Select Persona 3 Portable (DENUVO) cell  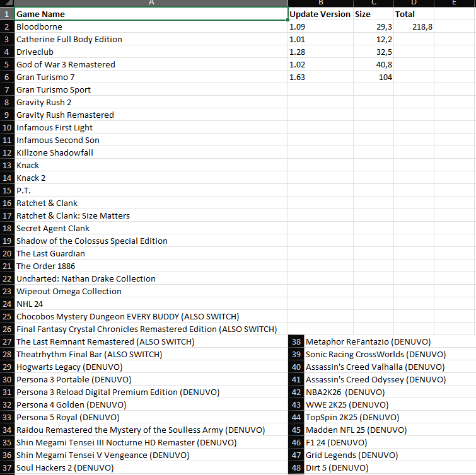[151, 379]
